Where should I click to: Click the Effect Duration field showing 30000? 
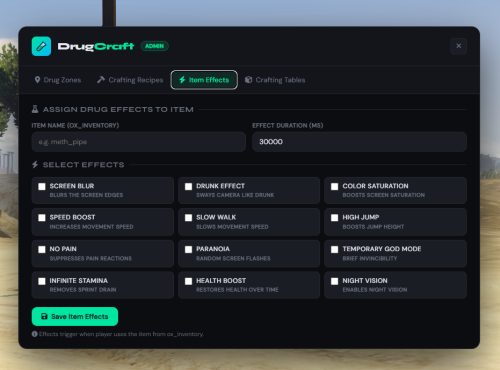coord(359,142)
